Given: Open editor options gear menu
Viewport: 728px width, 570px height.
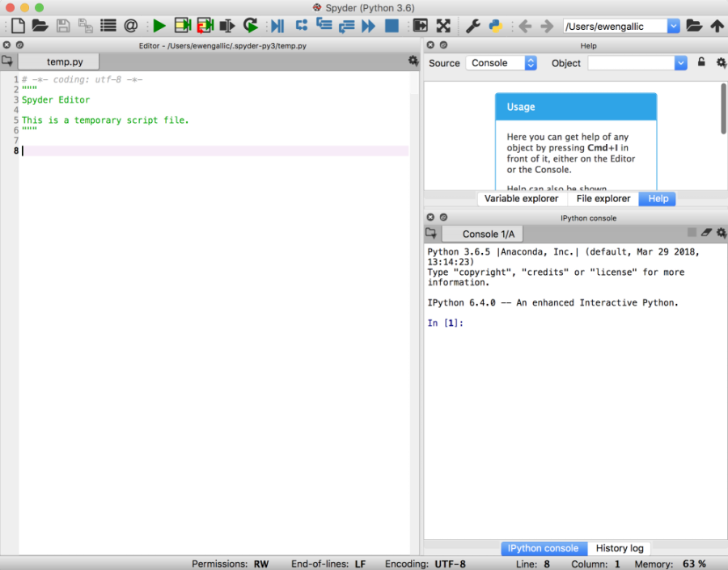Looking at the screenshot, I should click(413, 61).
